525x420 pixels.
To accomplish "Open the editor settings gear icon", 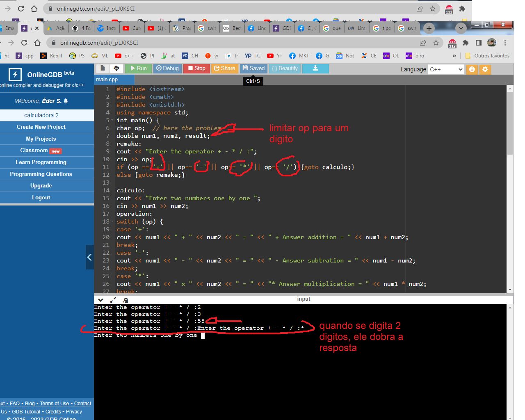I will (x=485, y=69).
